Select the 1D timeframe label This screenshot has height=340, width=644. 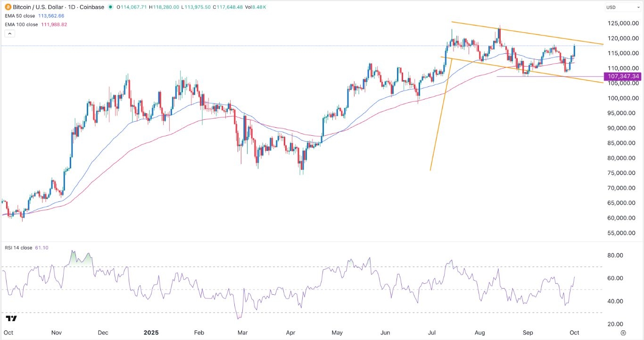[x=71, y=7]
